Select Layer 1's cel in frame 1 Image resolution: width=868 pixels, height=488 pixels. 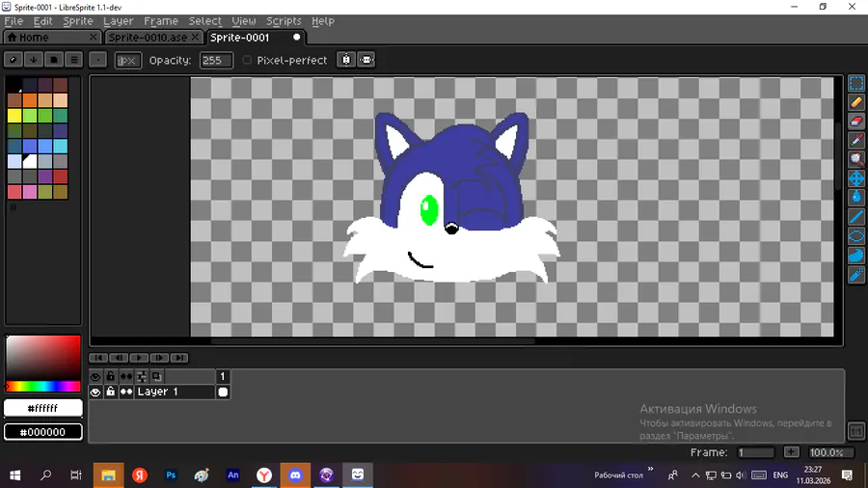[223, 393]
